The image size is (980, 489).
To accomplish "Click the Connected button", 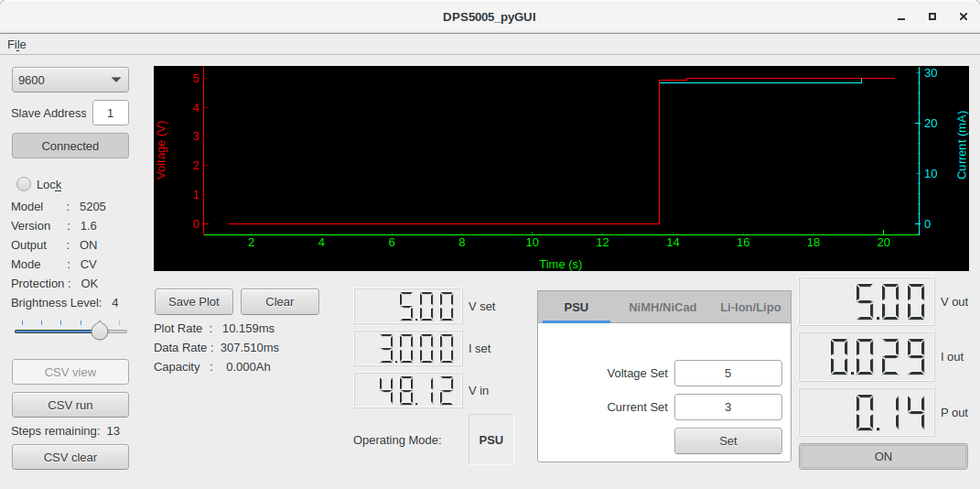I will pos(70,146).
